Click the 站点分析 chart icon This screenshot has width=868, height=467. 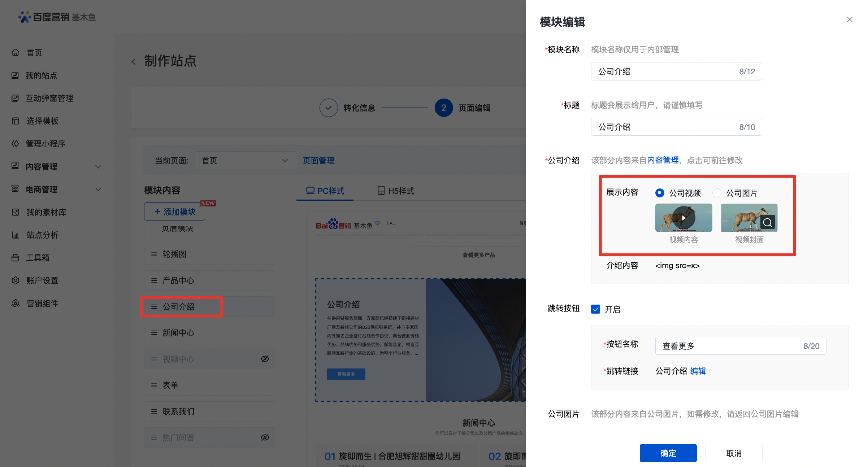16,235
